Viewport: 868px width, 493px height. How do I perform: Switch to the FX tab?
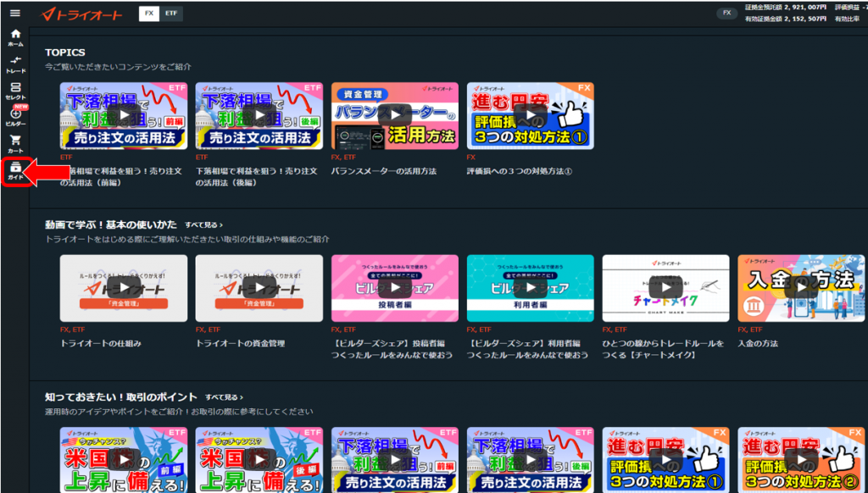[149, 14]
